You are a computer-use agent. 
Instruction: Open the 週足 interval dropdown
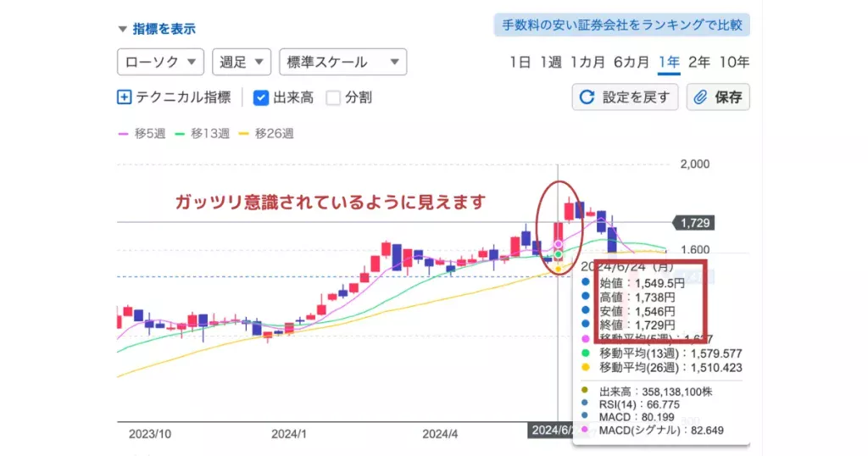[x=242, y=62]
